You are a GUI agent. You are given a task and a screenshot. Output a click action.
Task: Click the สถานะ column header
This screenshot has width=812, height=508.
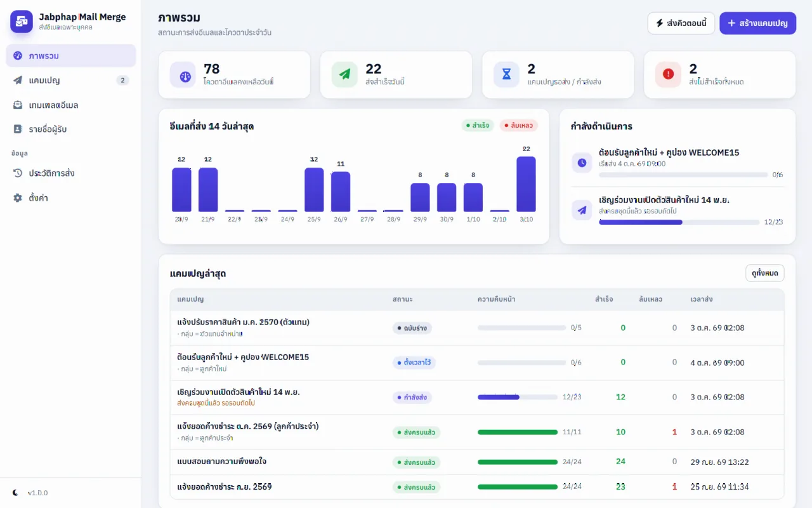[402, 299]
